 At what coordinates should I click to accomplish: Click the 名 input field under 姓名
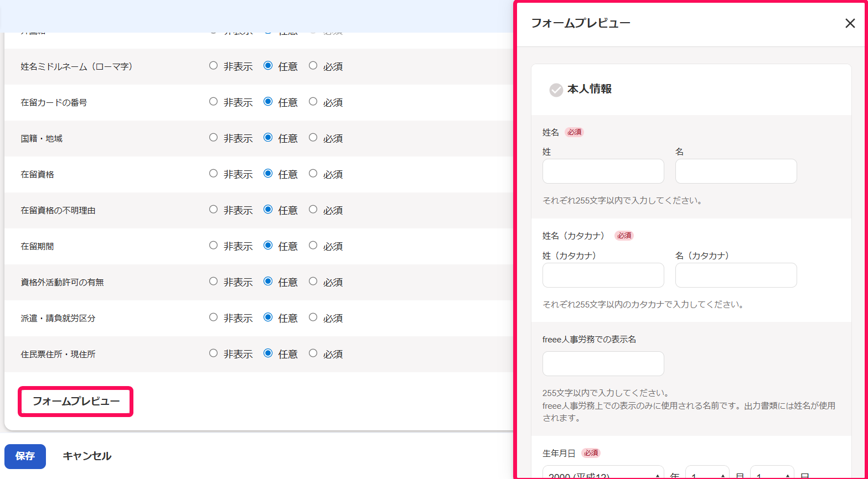tap(736, 171)
